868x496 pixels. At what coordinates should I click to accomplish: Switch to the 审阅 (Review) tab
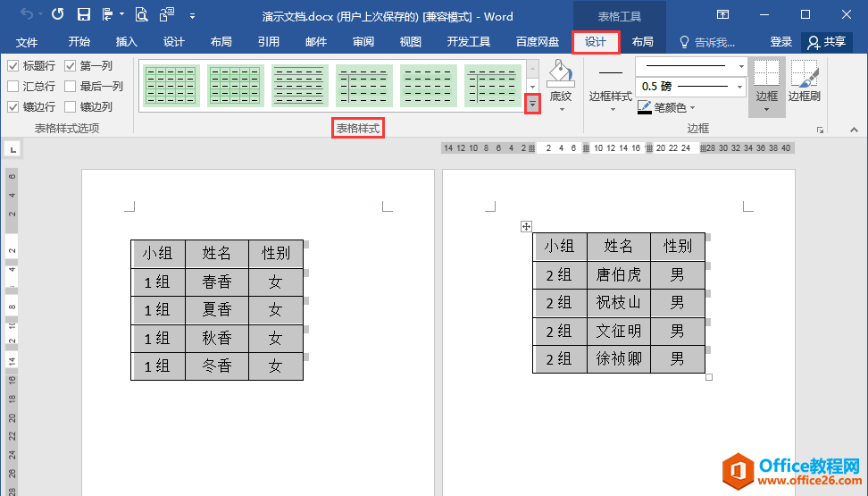point(363,42)
